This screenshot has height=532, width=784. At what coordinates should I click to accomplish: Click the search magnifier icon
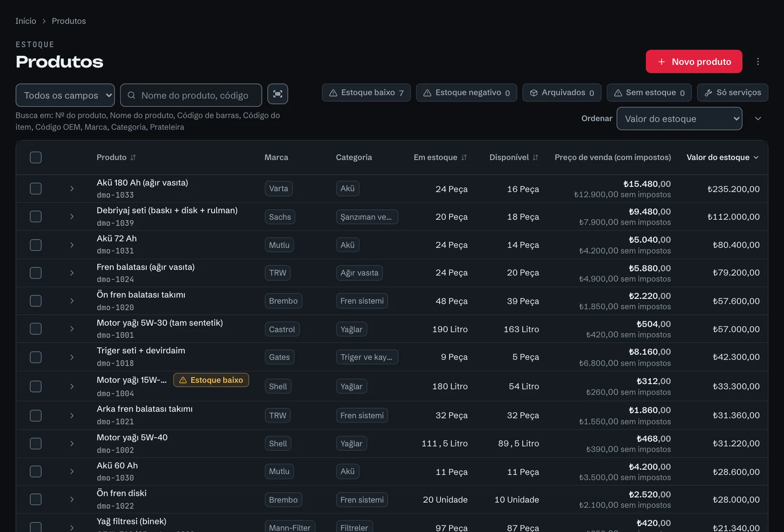132,95
